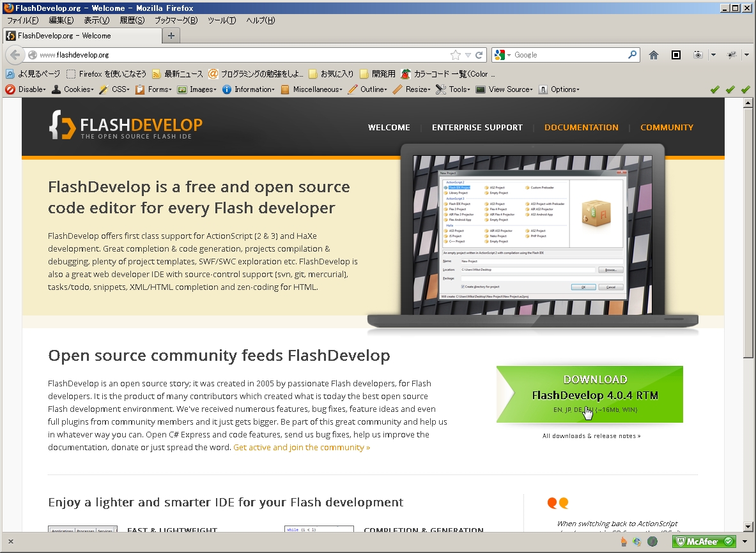Reload the page with the refresh icon
The image size is (756, 553).
pyautogui.click(x=479, y=55)
